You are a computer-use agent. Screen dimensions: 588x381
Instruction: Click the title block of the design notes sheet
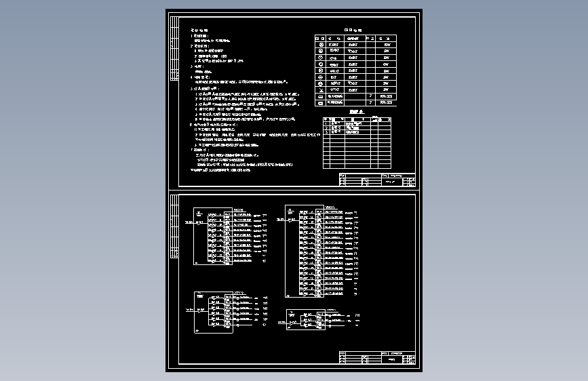377,180
